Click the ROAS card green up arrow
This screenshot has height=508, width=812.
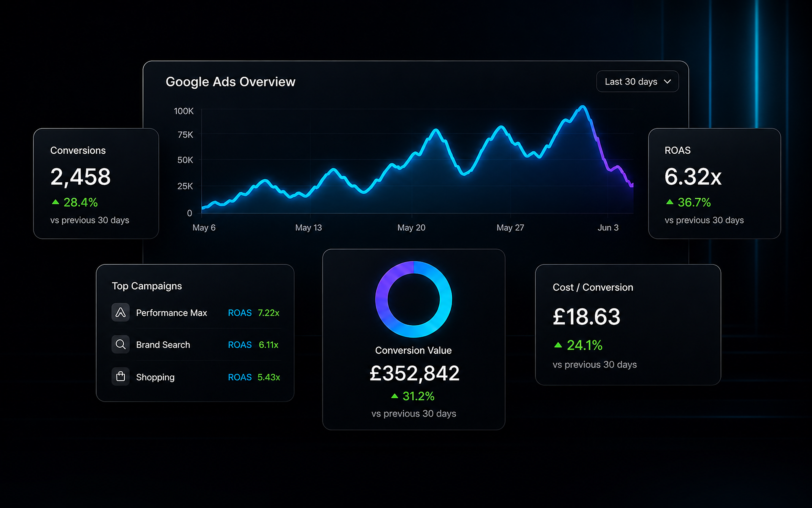(670, 202)
